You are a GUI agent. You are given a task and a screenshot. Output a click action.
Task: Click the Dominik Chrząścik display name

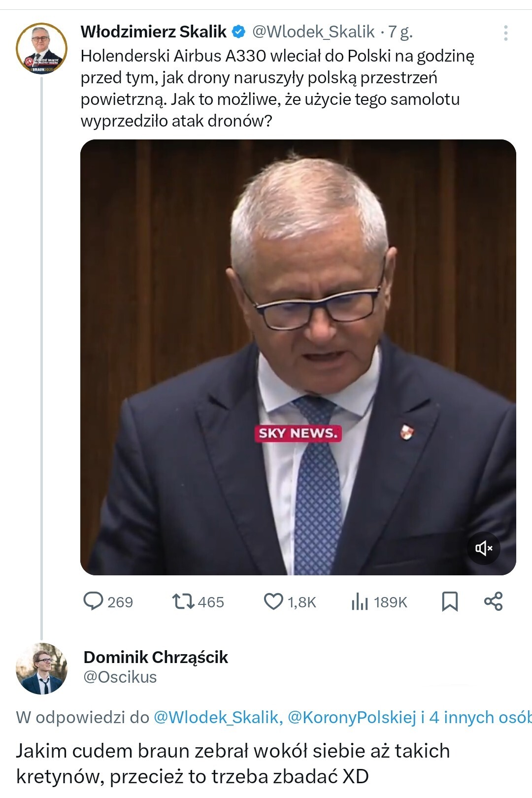pyautogui.click(x=156, y=657)
